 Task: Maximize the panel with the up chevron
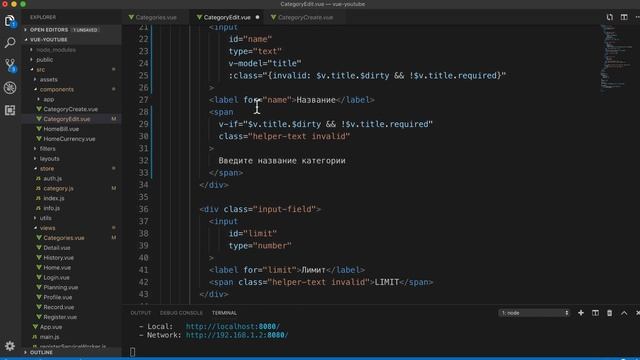pos(624,313)
